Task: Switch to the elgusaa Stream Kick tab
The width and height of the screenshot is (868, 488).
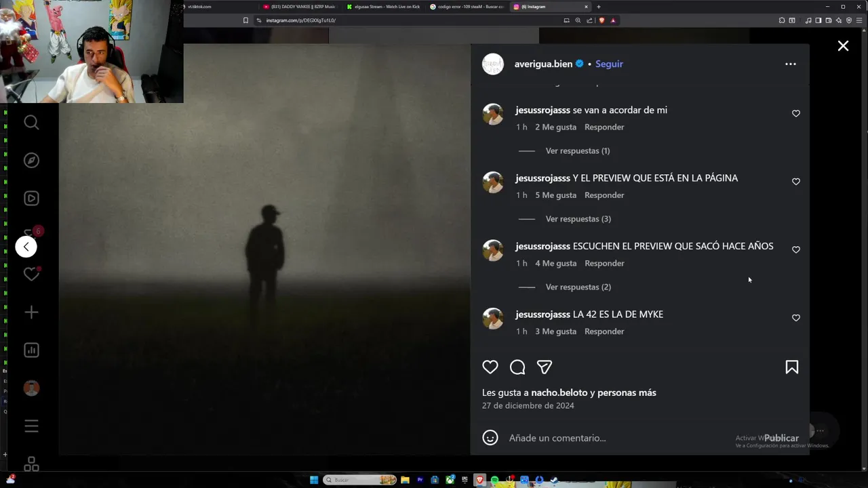Action: point(382,7)
